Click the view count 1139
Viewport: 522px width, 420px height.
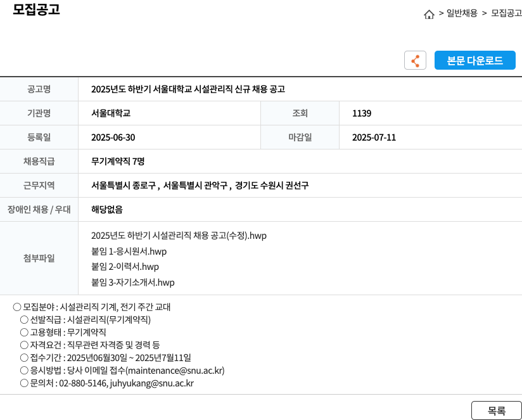coord(362,113)
